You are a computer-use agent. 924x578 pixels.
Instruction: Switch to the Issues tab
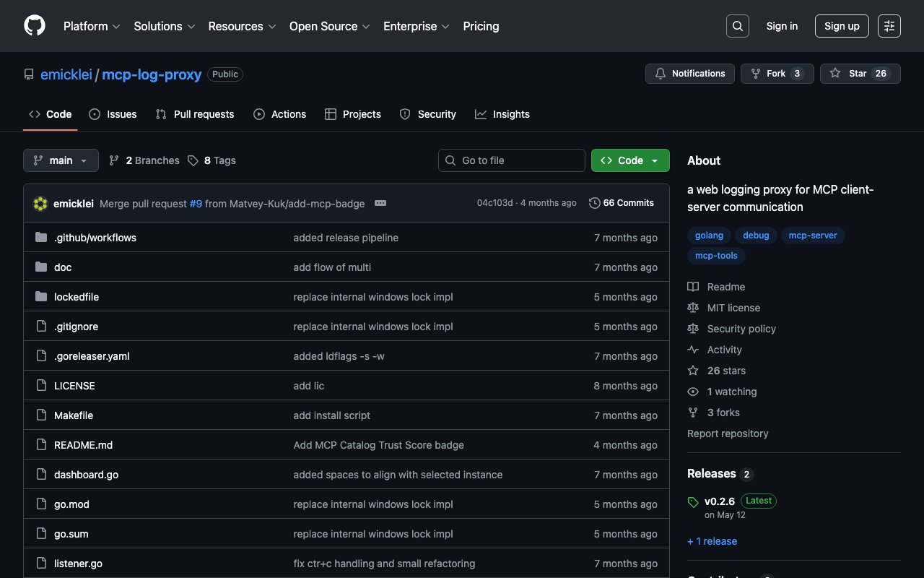[113, 114]
